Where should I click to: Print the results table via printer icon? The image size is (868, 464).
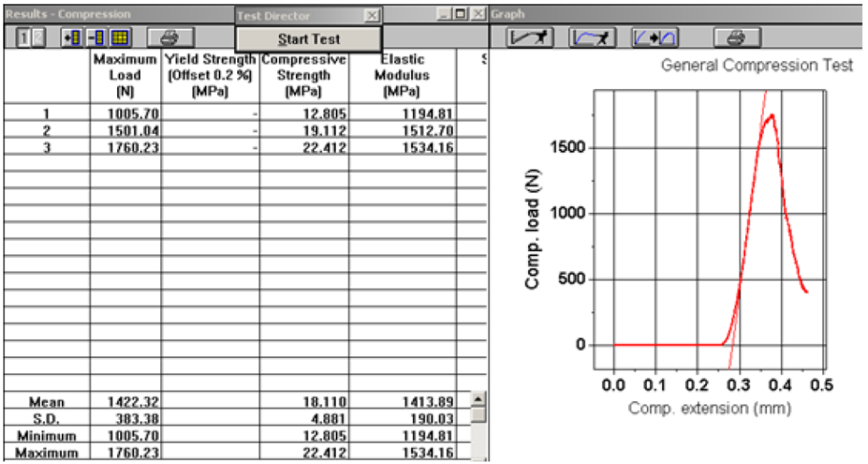click(170, 37)
